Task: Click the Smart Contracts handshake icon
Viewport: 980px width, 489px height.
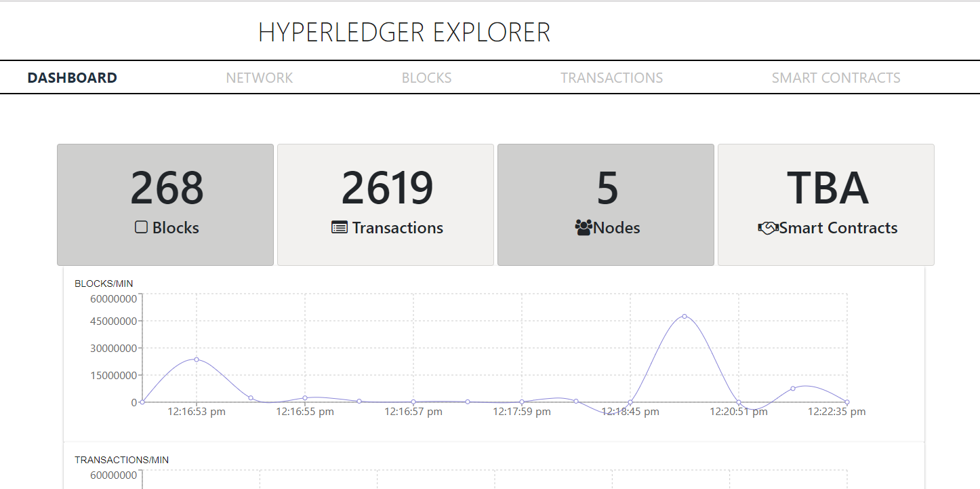Action: click(x=767, y=228)
